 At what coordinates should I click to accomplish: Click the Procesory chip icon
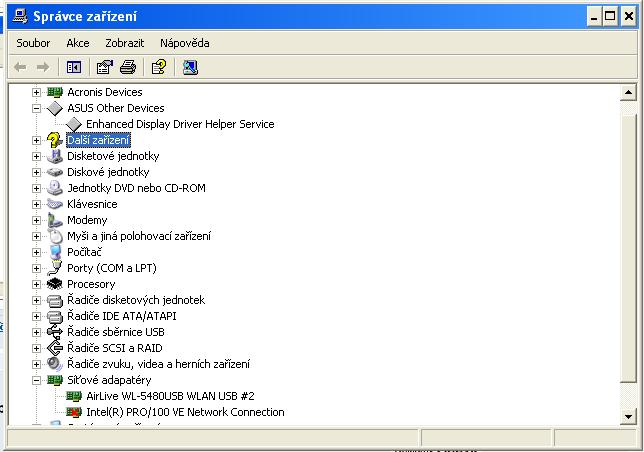coord(54,284)
